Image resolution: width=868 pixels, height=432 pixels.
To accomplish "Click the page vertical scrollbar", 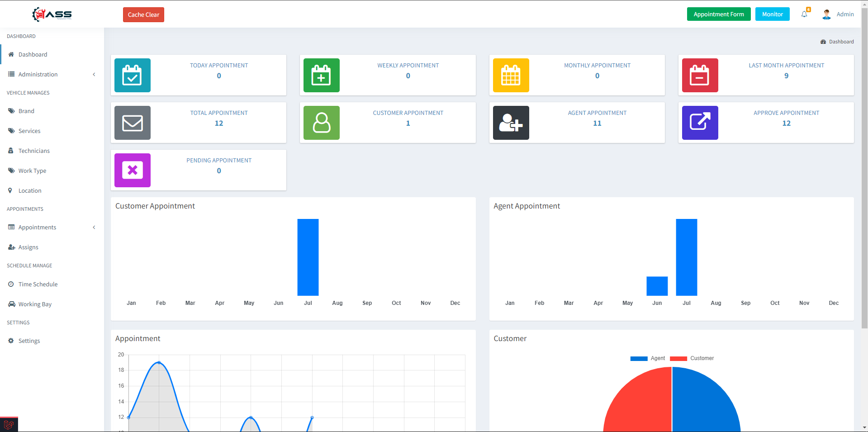I will 864,167.
